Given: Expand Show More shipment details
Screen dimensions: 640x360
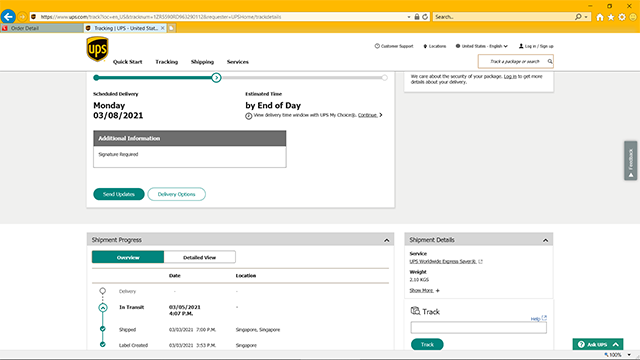Looking at the screenshot, I should (x=424, y=290).
